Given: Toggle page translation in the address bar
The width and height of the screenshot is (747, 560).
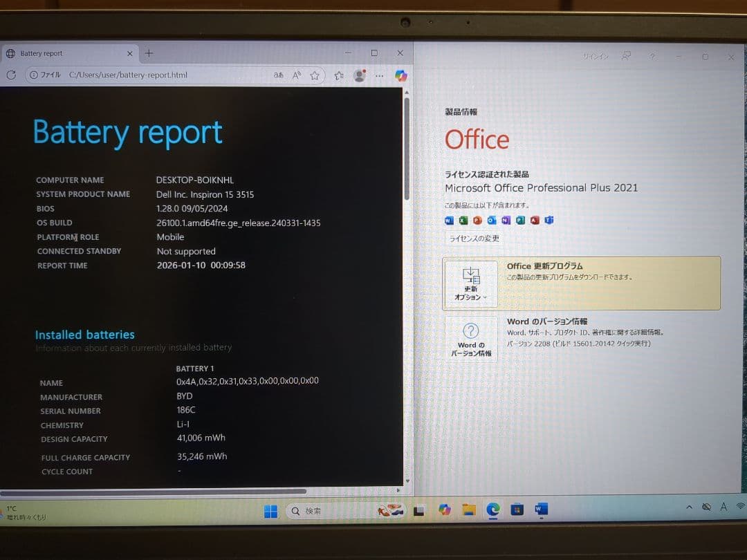Looking at the screenshot, I should [277, 76].
